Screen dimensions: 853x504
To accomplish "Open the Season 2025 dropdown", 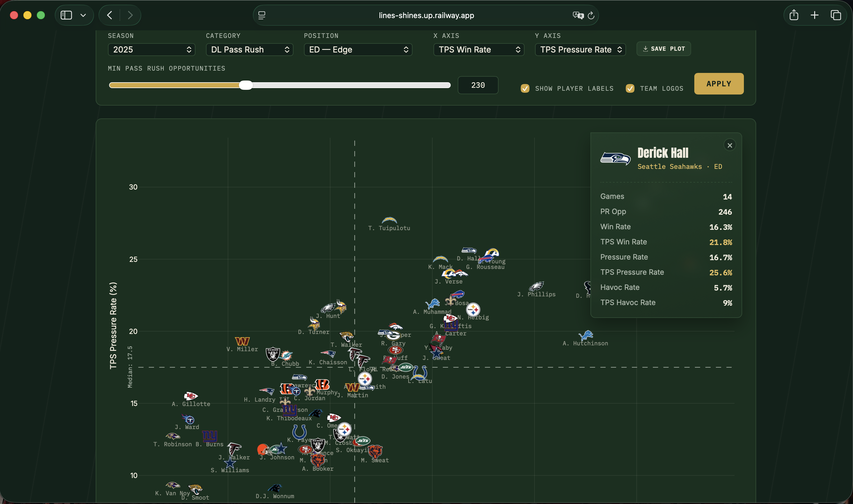I will tap(151, 50).
